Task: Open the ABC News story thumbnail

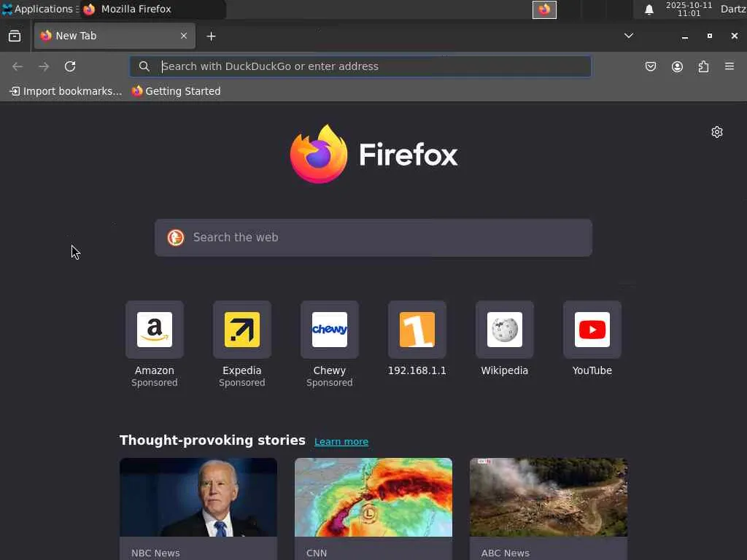Action: point(549,497)
